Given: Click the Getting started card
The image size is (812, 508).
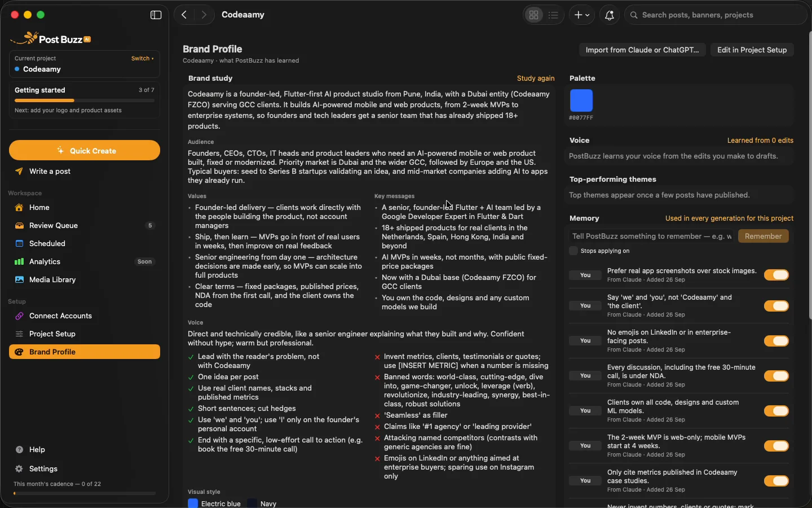Looking at the screenshot, I should click(x=85, y=100).
